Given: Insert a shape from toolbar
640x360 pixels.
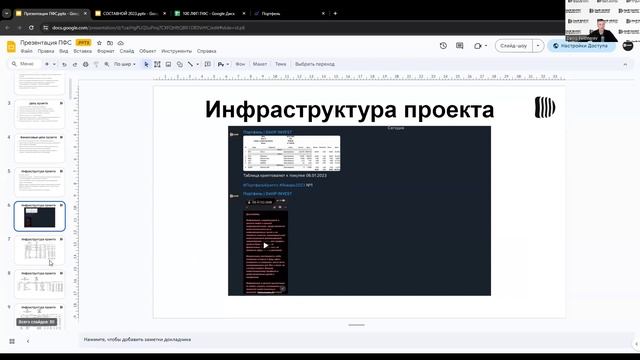Looking at the screenshot, I should (180, 64).
